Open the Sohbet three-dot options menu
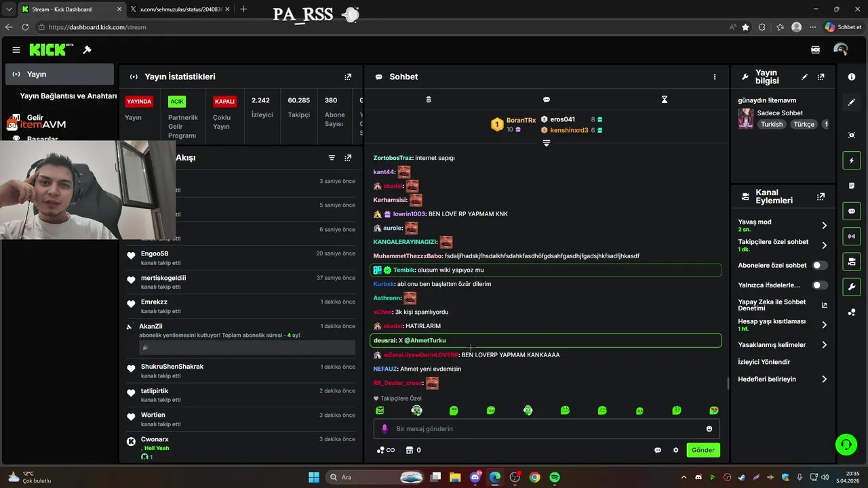This screenshot has width=868, height=488. coord(714,77)
